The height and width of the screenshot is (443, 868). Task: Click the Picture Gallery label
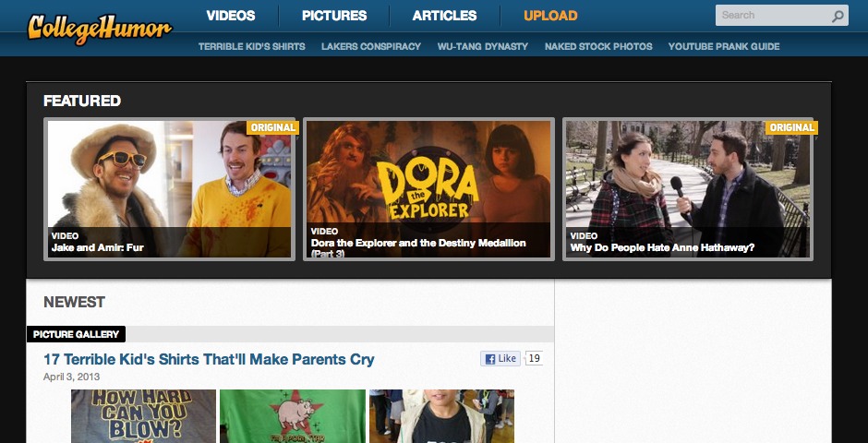76,334
